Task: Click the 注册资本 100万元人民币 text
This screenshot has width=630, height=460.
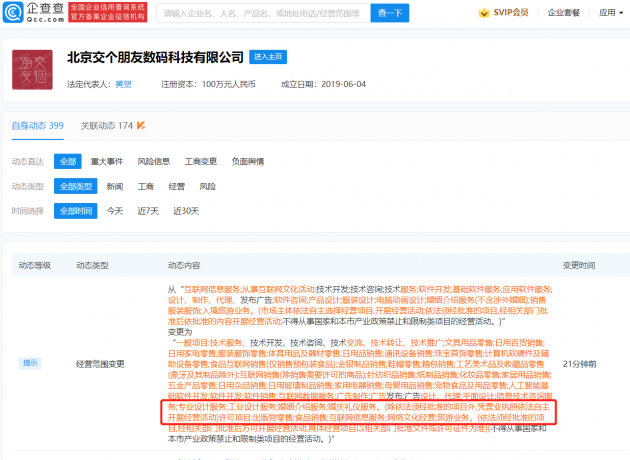Action: click(x=208, y=84)
